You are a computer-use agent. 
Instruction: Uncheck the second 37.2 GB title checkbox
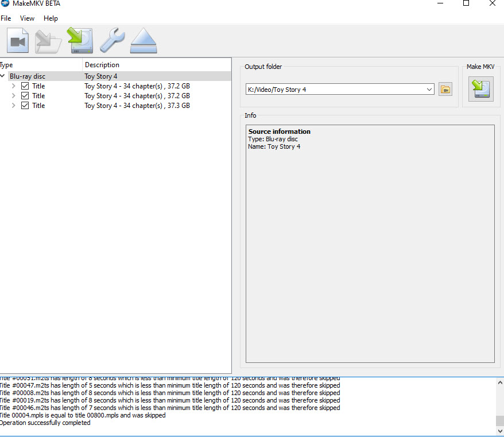click(x=25, y=96)
